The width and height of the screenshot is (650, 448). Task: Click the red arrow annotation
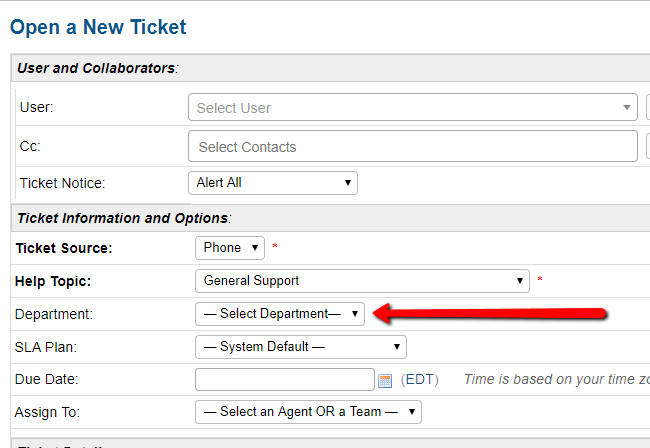tap(490, 314)
